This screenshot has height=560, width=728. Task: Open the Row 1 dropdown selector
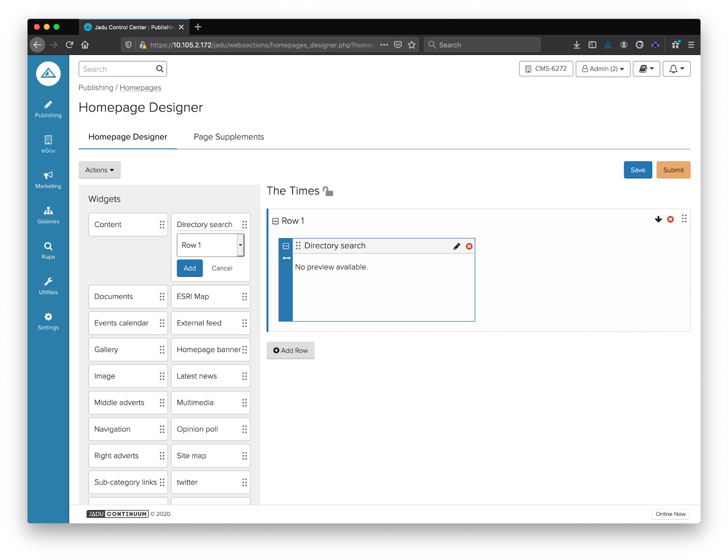(210, 245)
